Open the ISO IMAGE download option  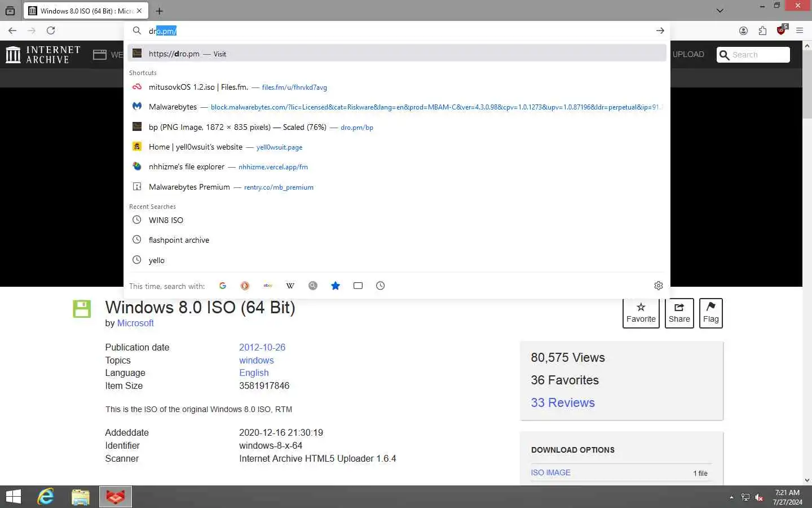(551, 472)
